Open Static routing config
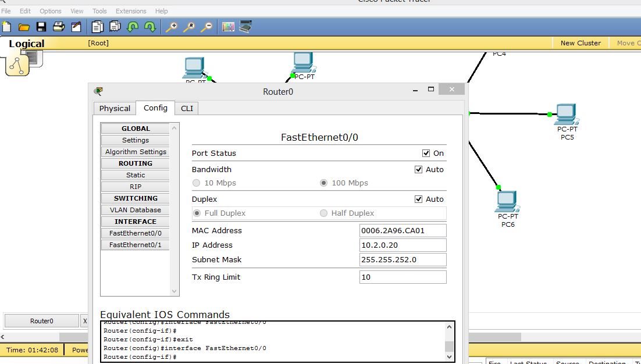Viewport: 641px width, 364px height. 136,175
